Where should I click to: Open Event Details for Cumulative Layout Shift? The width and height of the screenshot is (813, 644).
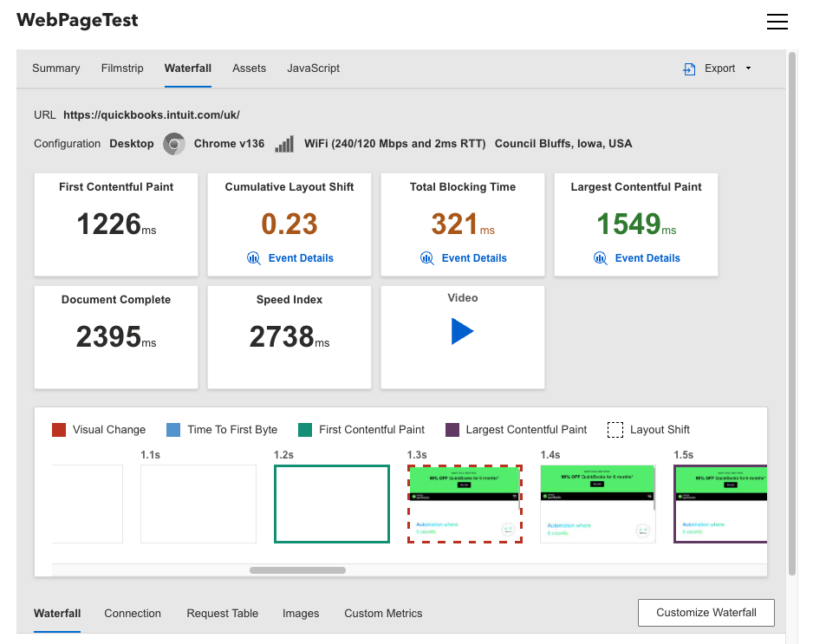[x=253, y=257]
